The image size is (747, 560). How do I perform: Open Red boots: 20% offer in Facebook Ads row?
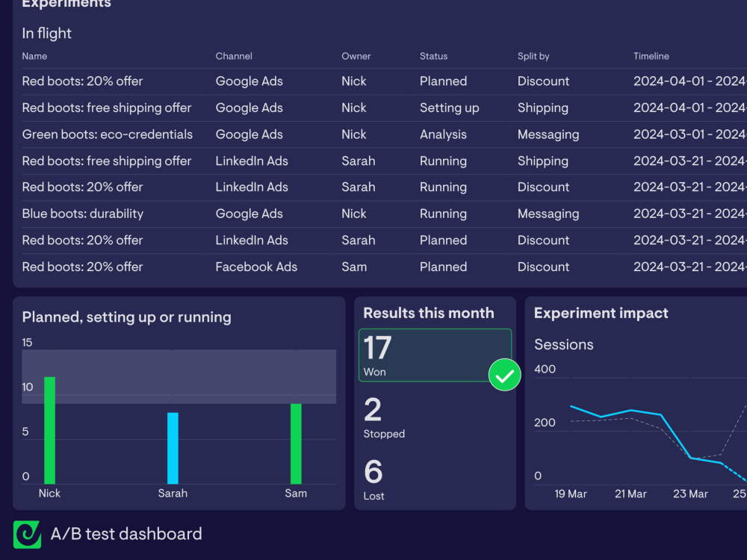tap(82, 267)
